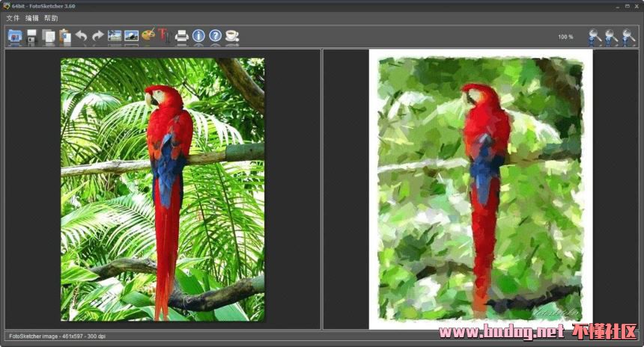
Task: Click the original parrot photo in left panel
Action: click(162, 189)
